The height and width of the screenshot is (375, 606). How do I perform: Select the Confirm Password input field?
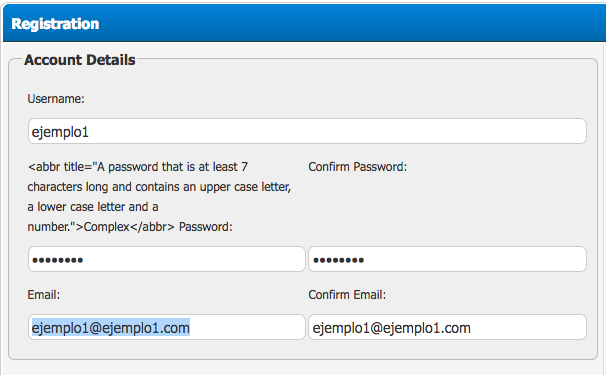[448, 259]
